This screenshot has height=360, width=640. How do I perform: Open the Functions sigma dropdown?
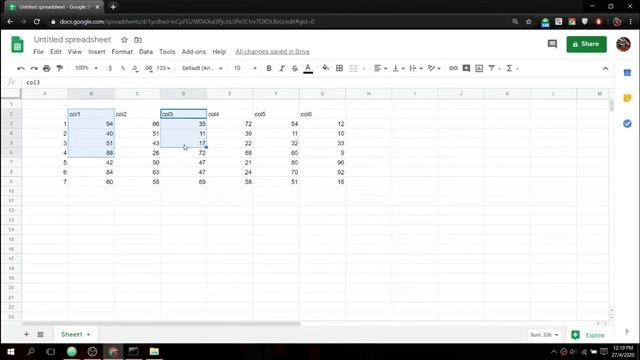pyautogui.click(x=512, y=69)
